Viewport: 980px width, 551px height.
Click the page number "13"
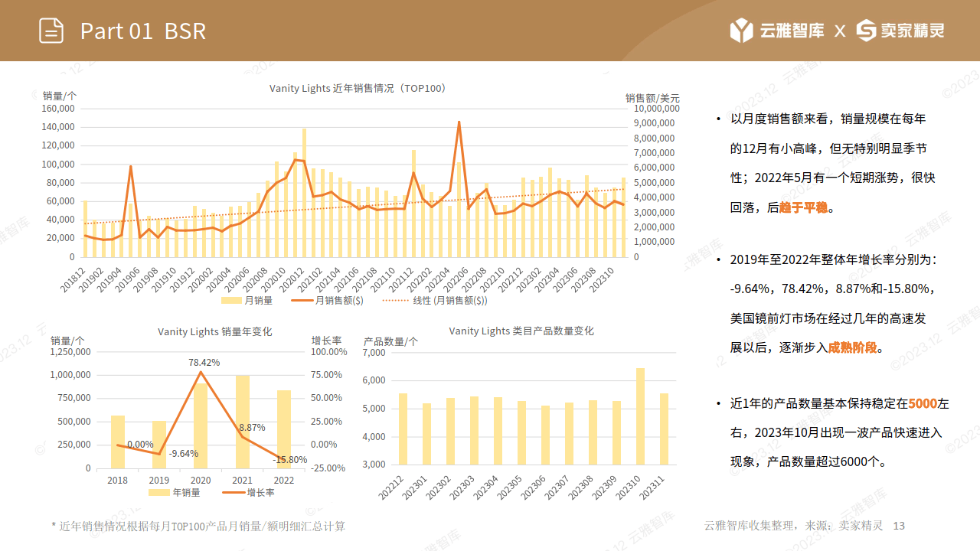coord(900,526)
